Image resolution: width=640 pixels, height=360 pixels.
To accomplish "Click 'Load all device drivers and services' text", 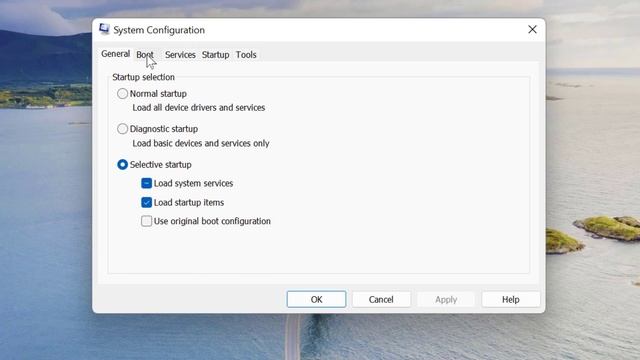I will coord(199,108).
